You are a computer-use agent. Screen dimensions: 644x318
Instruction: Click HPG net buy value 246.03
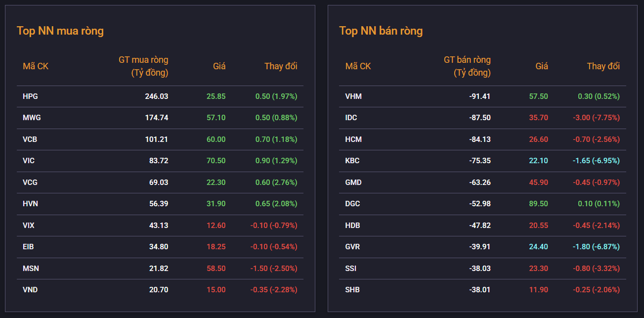point(157,96)
